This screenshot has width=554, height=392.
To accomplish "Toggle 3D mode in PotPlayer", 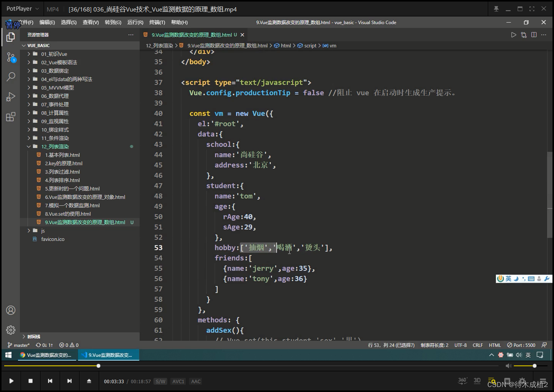I will pyautogui.click(x=477, y=381).
